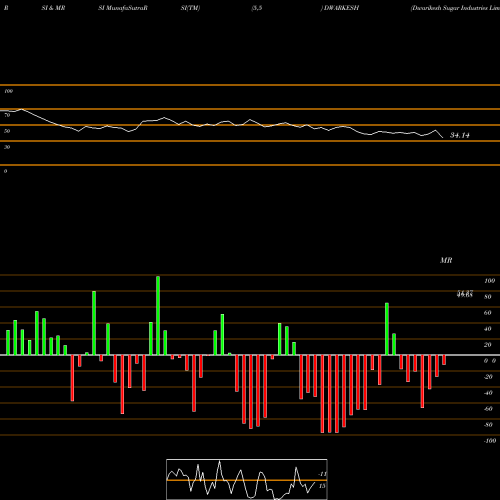Click the tallest green bar in the MR histogram
The image size is (500, 500).
158,315
